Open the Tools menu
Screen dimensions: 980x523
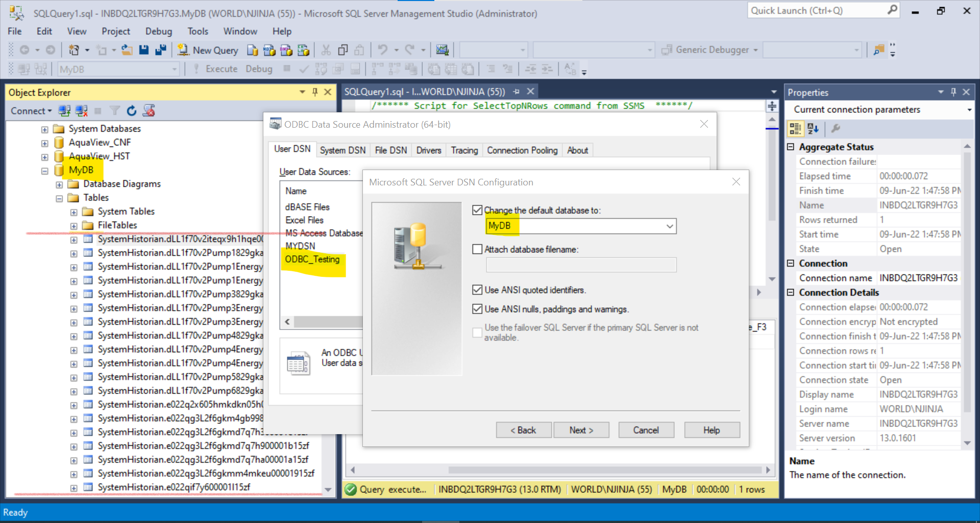pyautogui.click(x=198, y=32)
